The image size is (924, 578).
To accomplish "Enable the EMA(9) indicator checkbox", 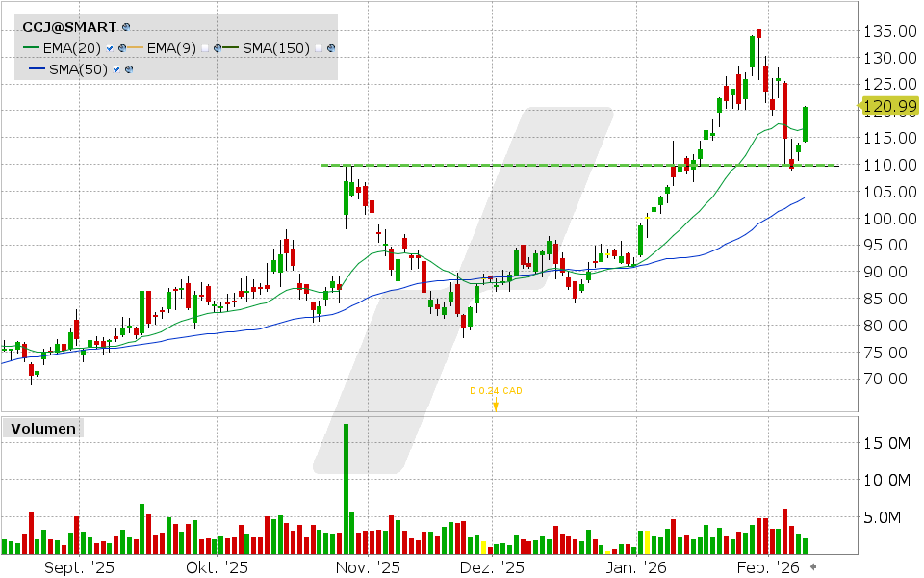I will (206, 48).
